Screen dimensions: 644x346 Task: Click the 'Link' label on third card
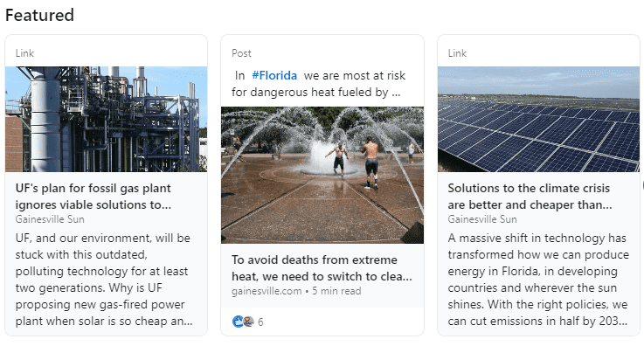click(x=457, y=53)
